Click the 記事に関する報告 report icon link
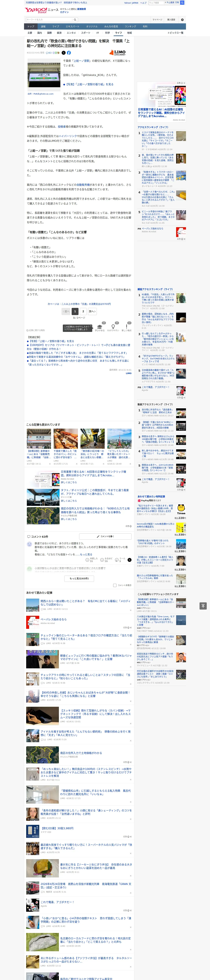Screen dimensions: 210x980 click(x=35, y=330)
